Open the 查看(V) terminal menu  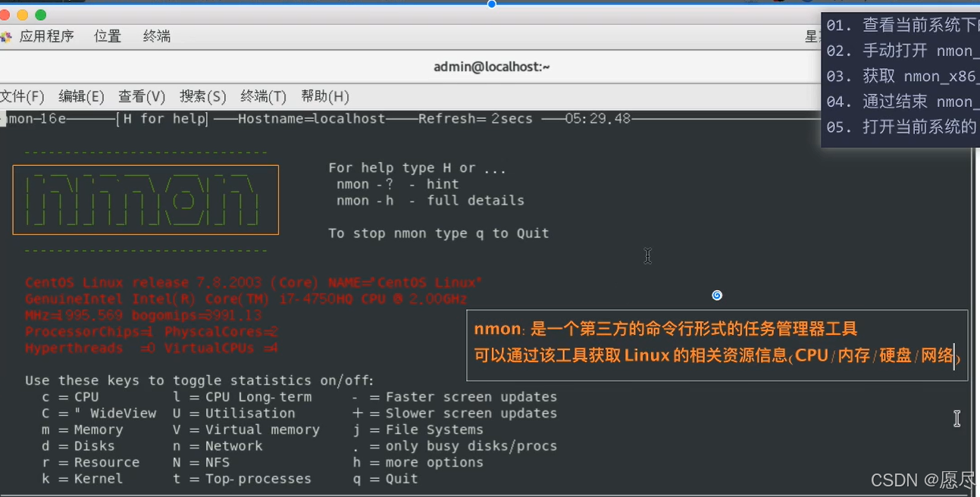142,96
